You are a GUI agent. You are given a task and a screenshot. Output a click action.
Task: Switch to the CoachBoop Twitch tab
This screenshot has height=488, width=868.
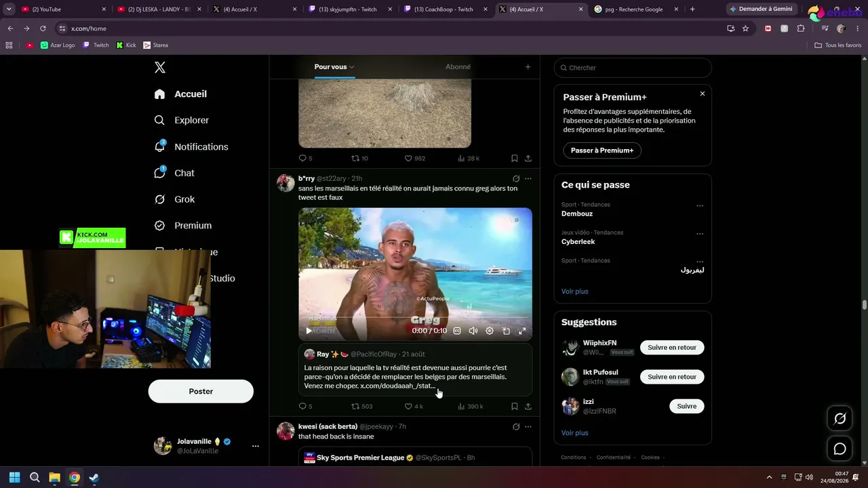447,9
